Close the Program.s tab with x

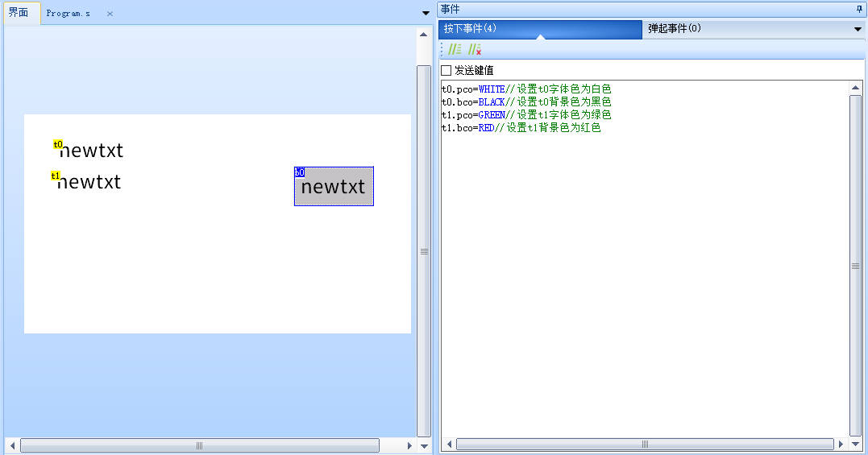[110, 14]
